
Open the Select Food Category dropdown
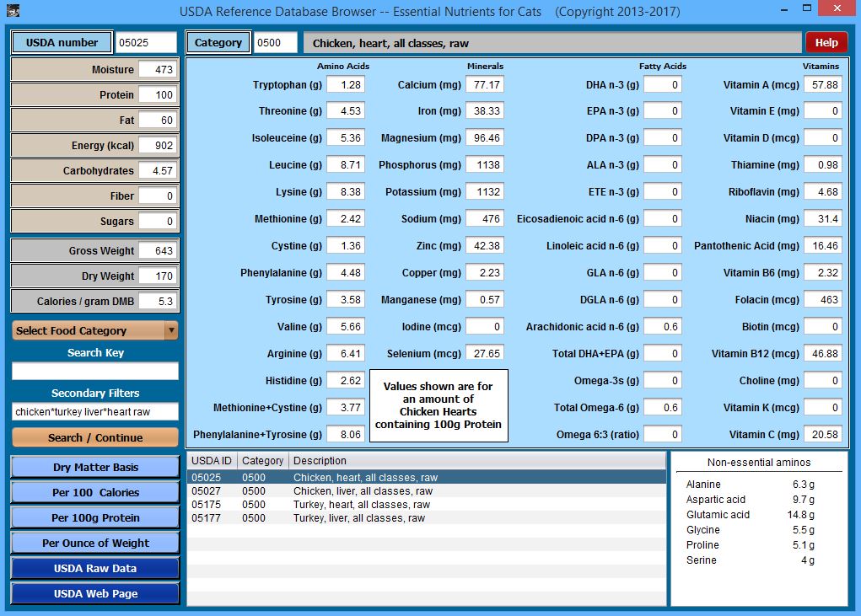94,331
